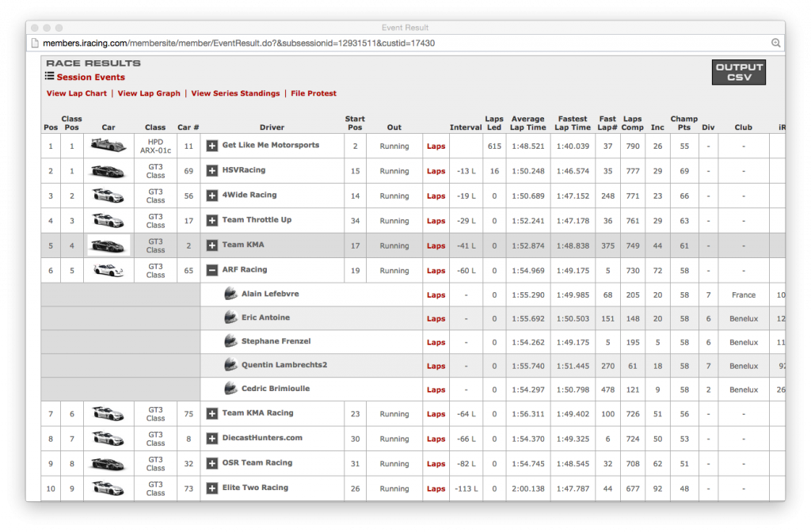
Task: Click the Session Events list icon
Action: (x=49, y=76)
